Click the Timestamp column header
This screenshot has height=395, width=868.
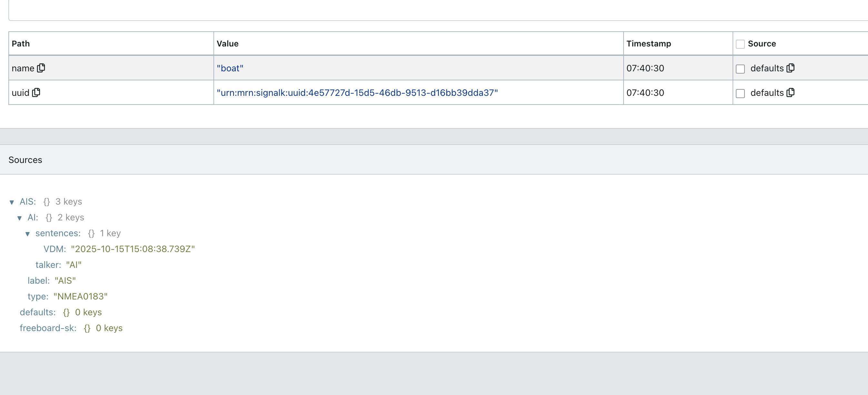click(648, 44)
